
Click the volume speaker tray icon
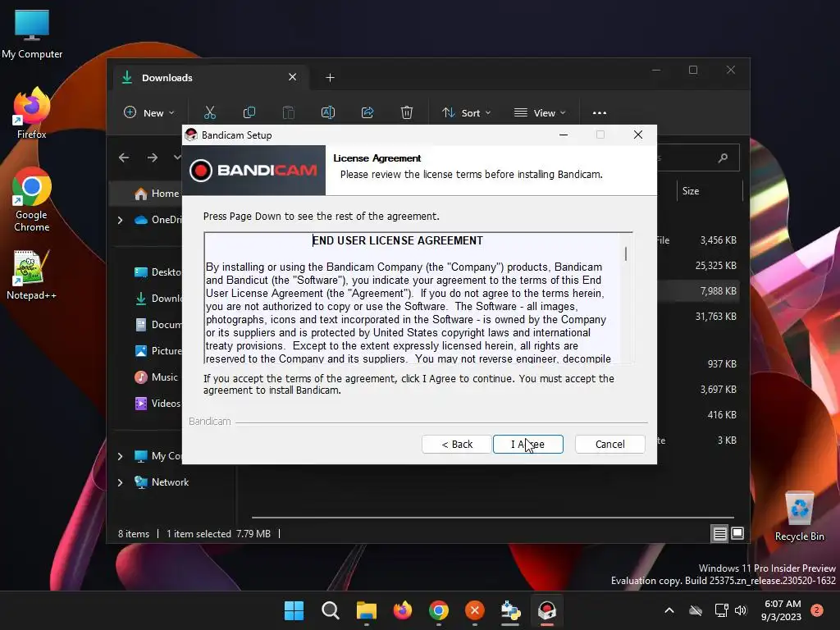click(741, 610)
